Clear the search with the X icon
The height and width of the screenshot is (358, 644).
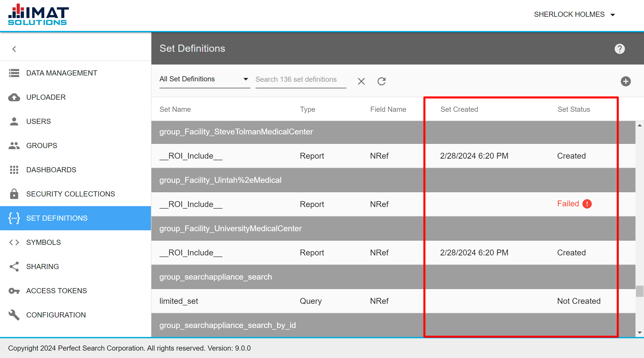point(361,81)
